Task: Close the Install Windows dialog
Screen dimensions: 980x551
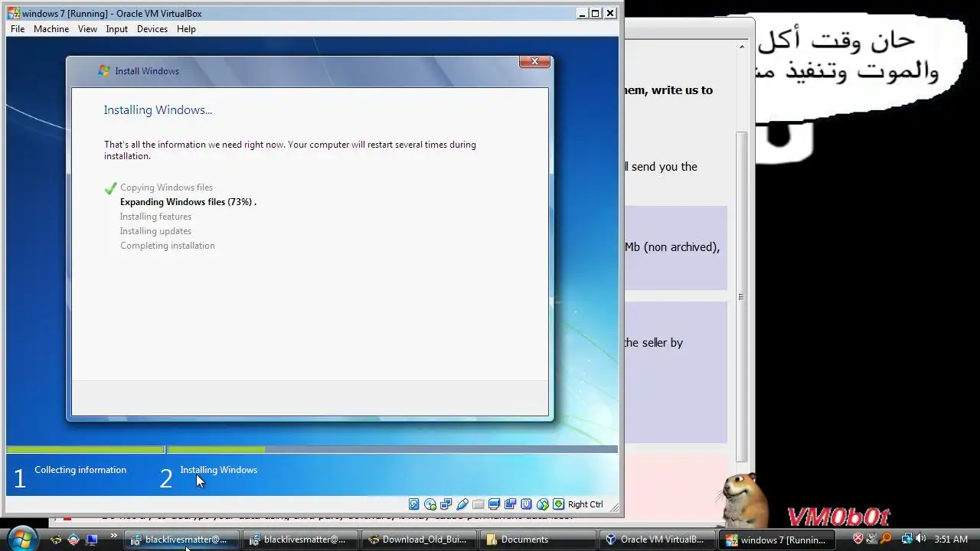Action: coord(534,61)
